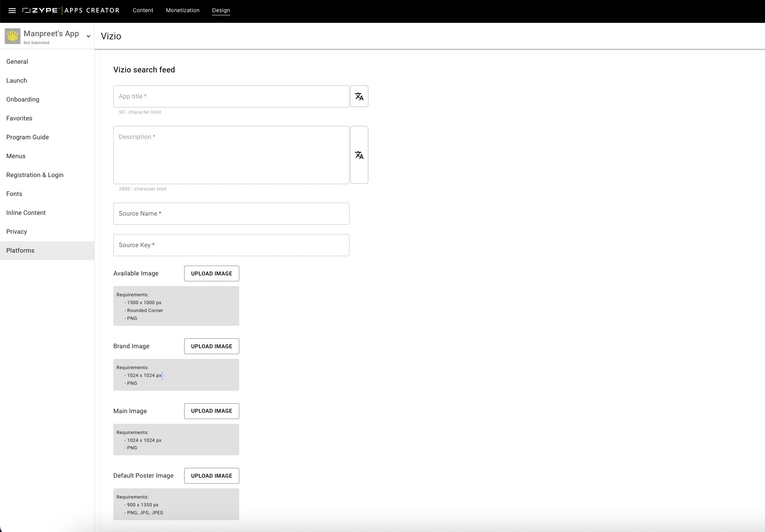Select Favorites in the sidebar
Viewport: 765px width, 532px height.
tap(47, 118)
